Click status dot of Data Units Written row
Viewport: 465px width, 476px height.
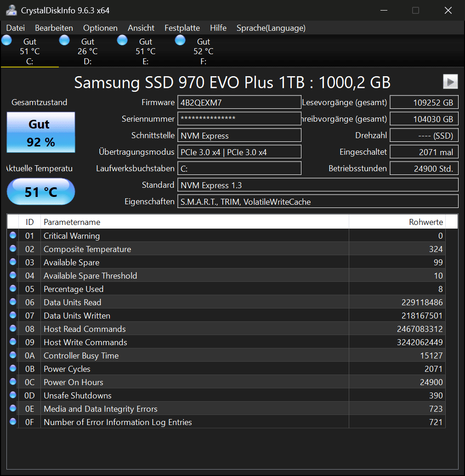(x=13, y=315)
